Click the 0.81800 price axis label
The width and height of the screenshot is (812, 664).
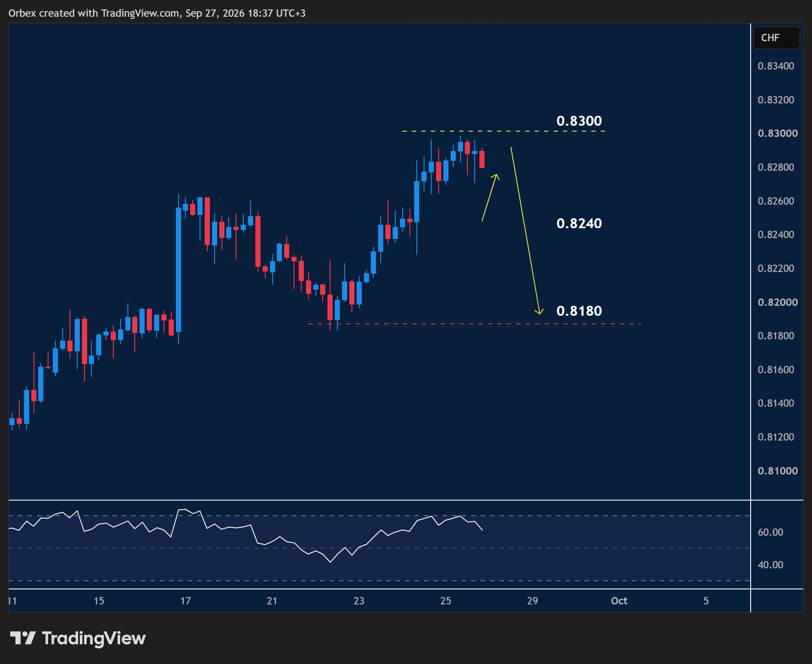tap(776, 336)
